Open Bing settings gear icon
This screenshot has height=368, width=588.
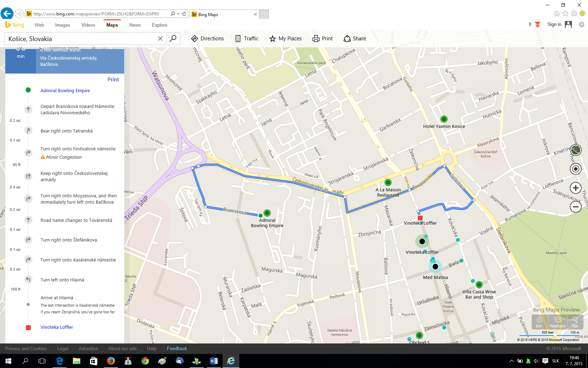click(x=582, y=25)
